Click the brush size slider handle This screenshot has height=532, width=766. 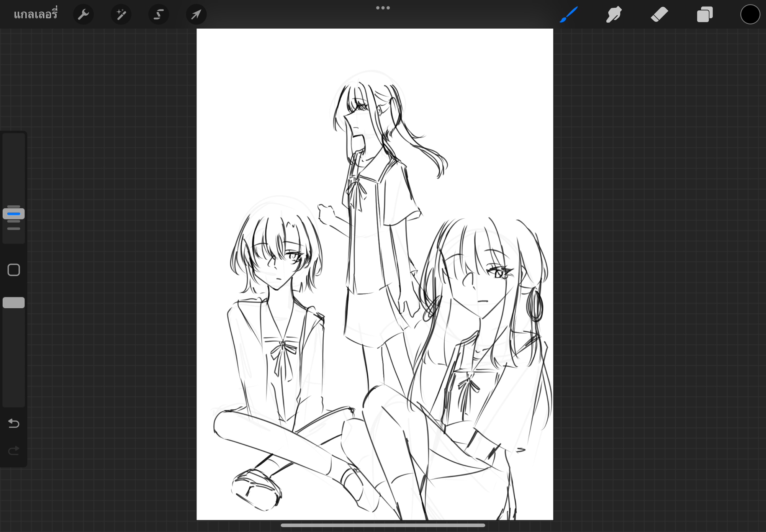coord(14,214)
